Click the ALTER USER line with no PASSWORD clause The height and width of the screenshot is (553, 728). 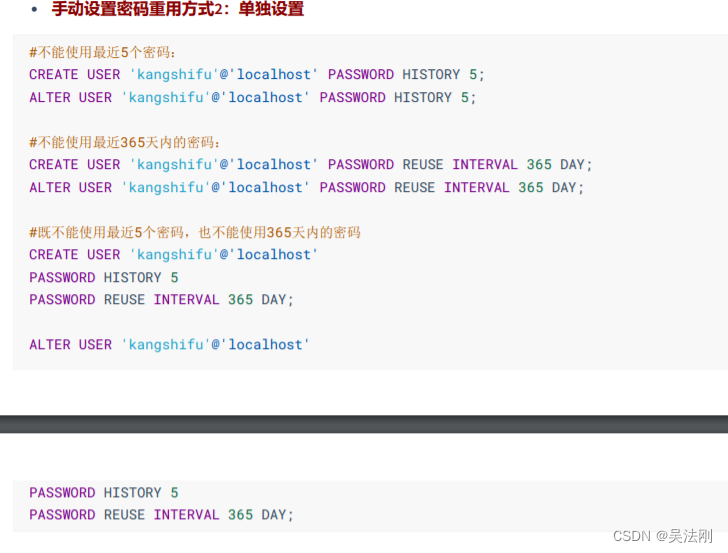(x=169, y=345)
